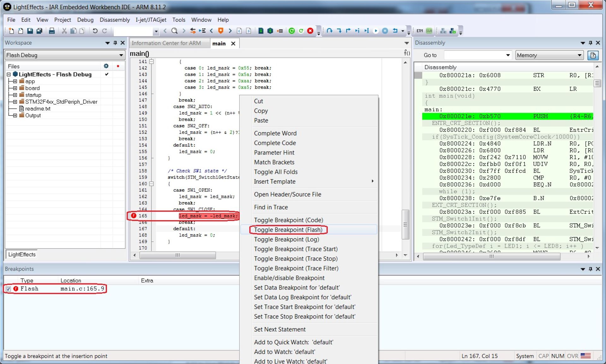606x364 pixels.
Task: Click the toolbar search input field
Action: coord(133,31)
